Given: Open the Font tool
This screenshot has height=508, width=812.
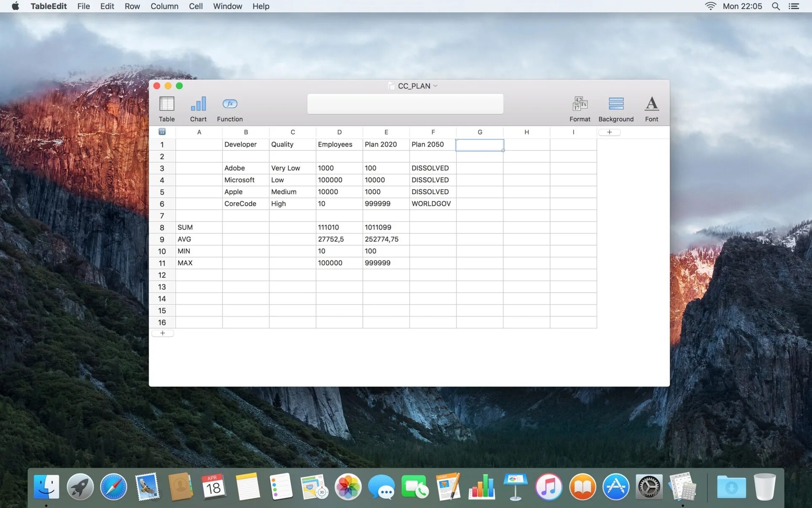Looking at the screenshot, I should 651,104.
